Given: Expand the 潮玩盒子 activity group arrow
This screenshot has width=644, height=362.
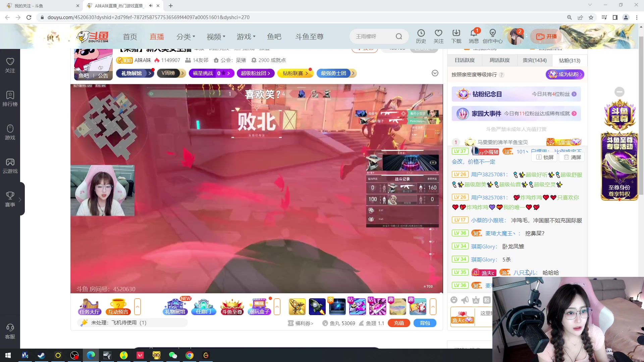Looking at the screenshot, I should pyautogui.click(x=277, y=307).
